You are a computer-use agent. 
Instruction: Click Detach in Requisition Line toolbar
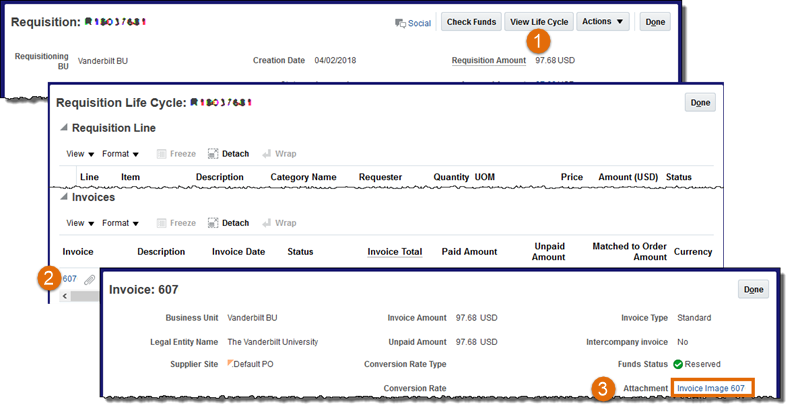[x=229, y=154]
